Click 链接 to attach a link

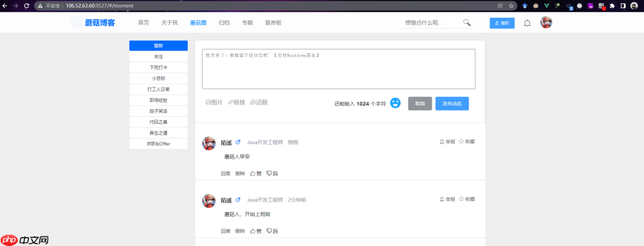237,102
